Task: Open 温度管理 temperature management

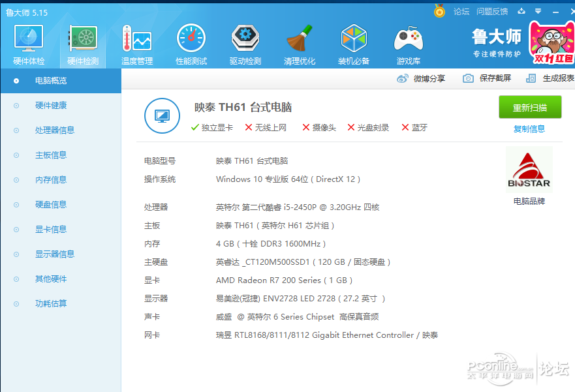Action: click(137, 45)
